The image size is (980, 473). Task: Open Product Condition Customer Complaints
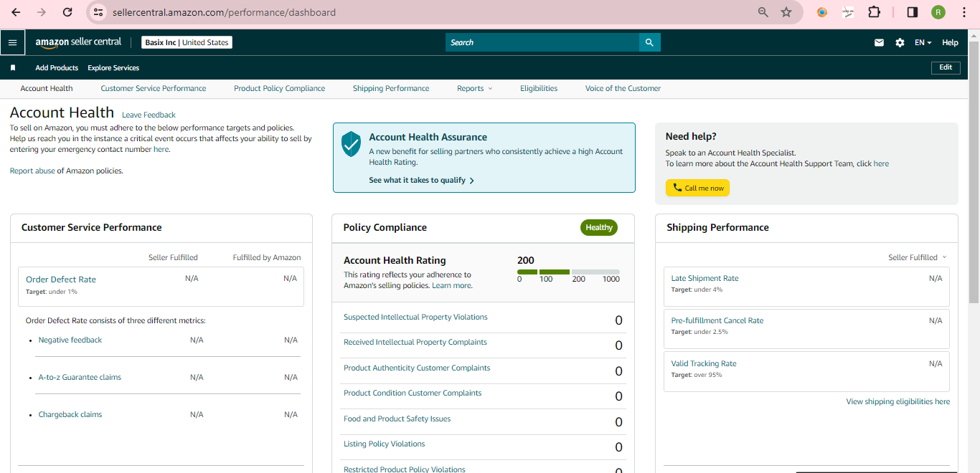(x=413, y=393)
